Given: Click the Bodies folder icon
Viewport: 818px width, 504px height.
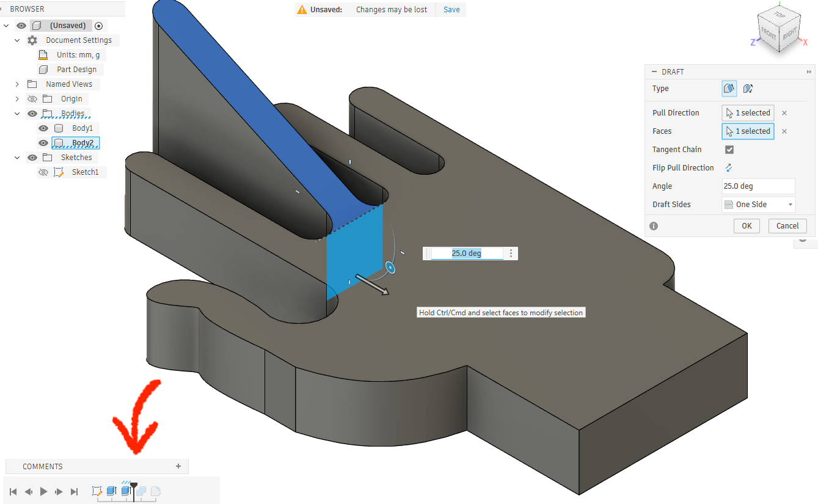Looking at the screenshot, I should [47, 114].
